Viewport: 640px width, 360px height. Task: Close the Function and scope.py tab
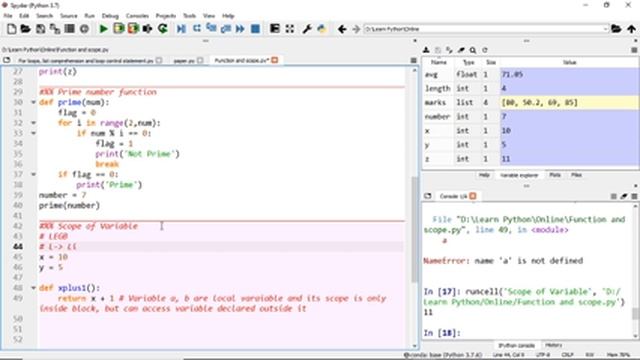point(275,60)
